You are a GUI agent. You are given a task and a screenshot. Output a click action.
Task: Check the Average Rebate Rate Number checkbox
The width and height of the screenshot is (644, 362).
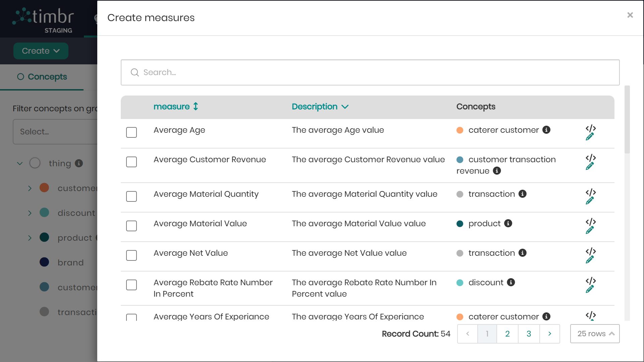[x=131, y=285]
